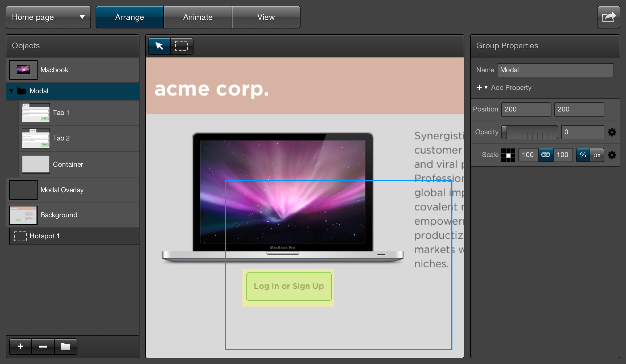Switch scale units to px
The image size is (626, 364).
(x=597, y=155)
